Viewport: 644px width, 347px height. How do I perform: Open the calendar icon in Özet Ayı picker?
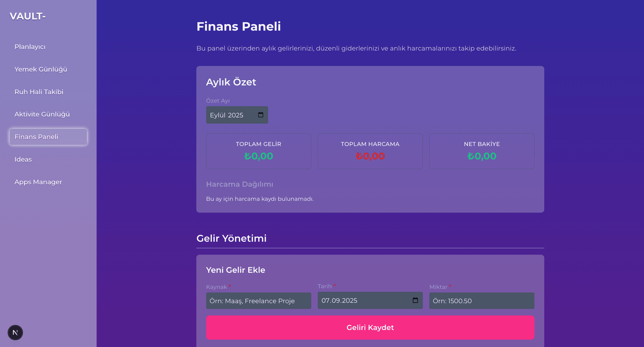(x=261, y=115)
